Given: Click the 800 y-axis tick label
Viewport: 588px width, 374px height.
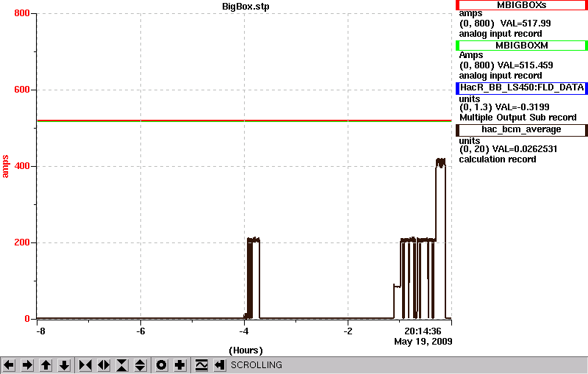Looking at the screenshot, I should point(22,13).
